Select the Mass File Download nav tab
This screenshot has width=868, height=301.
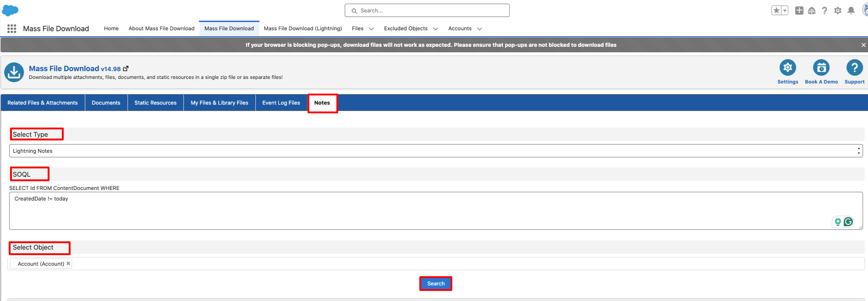(229, 28)
